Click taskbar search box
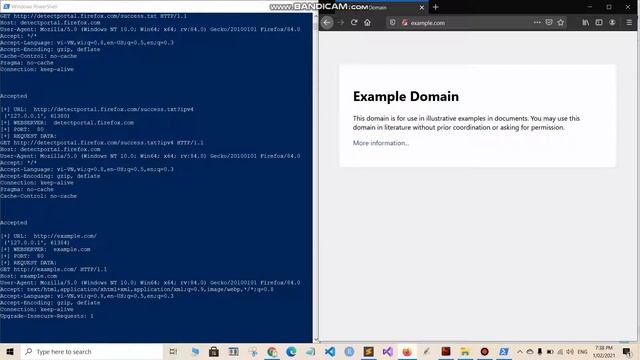 91,351
